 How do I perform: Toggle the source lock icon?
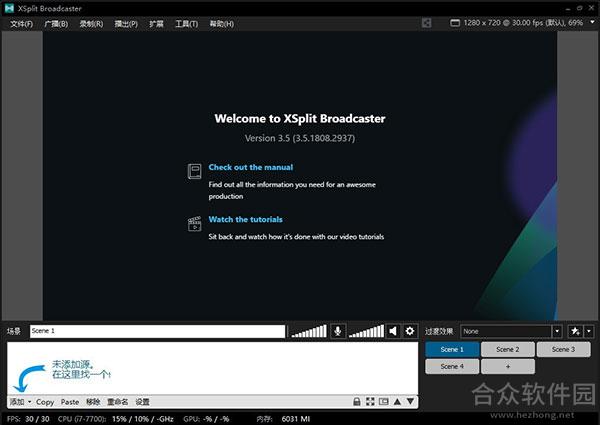click(x=357, y=402)
